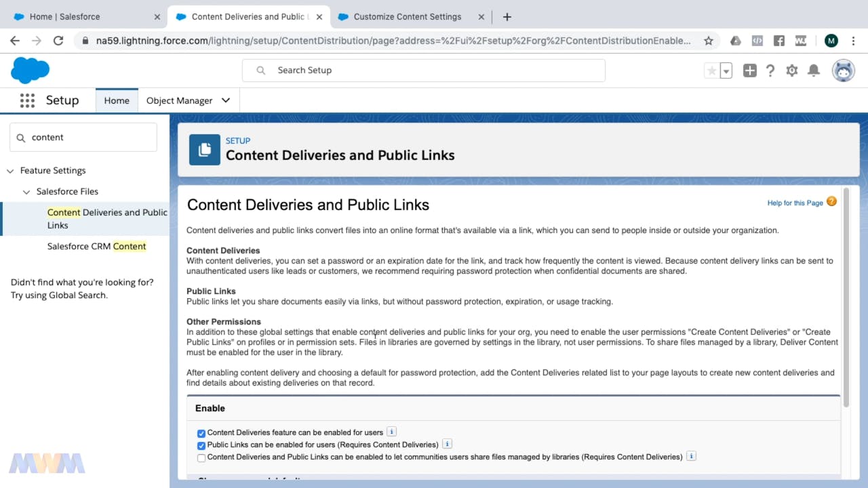Click info icon beside communities users option
Viewport: 868px width, 488px height.
click(x=691, y=456)
